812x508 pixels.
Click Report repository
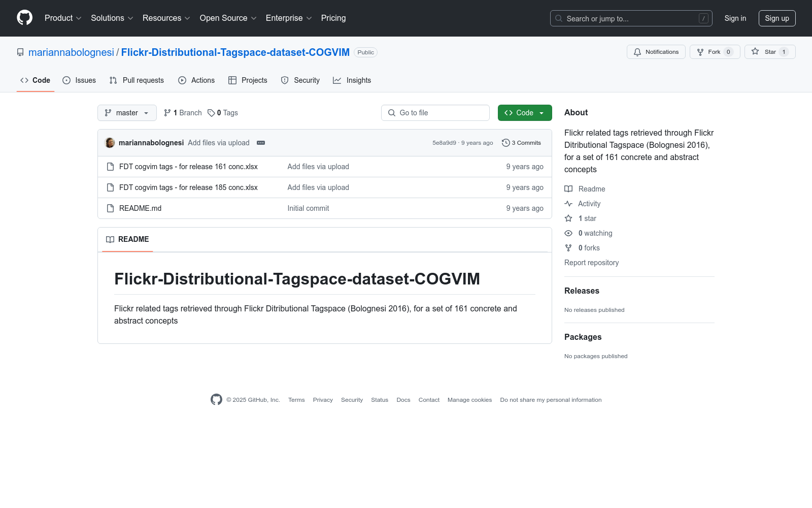point(591,263)
